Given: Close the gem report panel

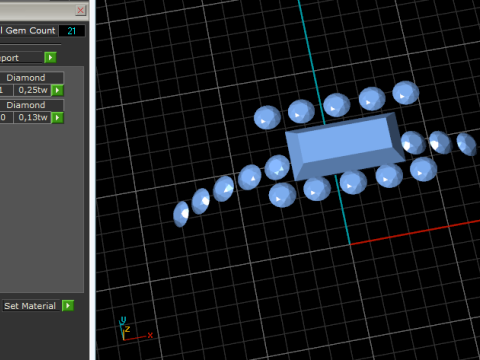Looking at the screenshot, I should 81,10.
